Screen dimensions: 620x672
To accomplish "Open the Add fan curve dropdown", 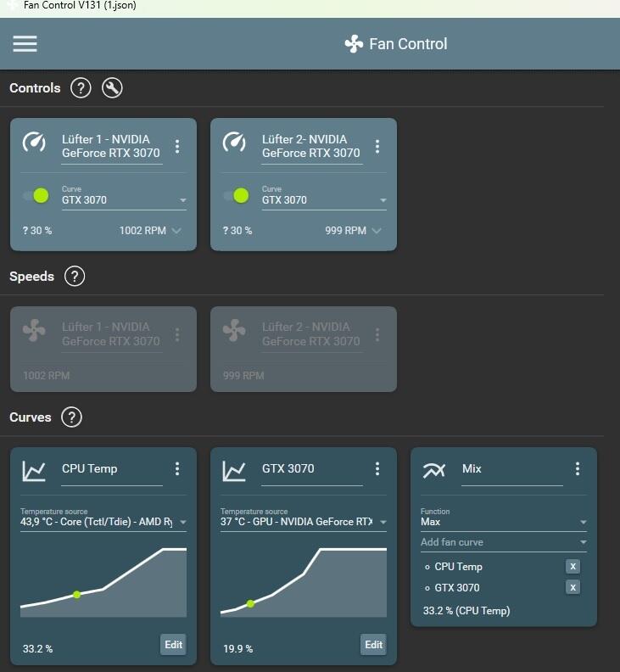I will (x=503, y=542).
